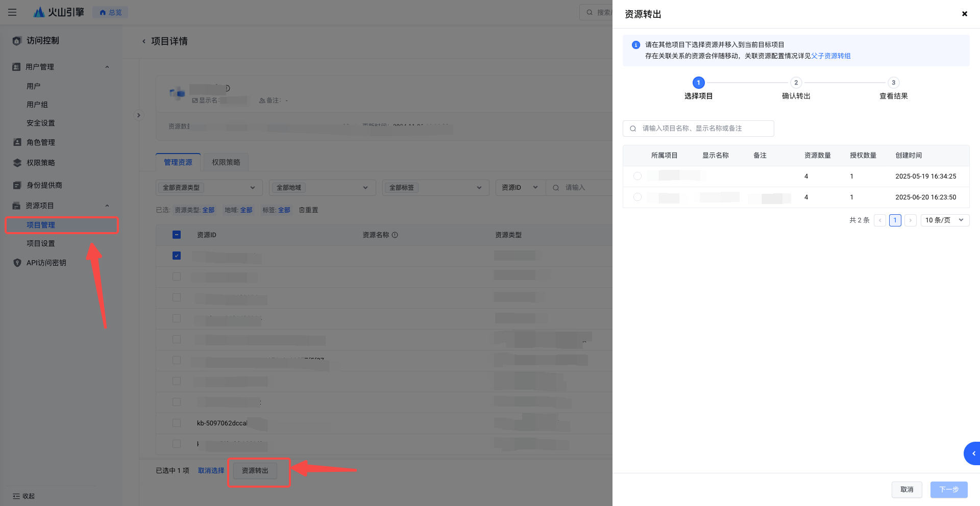Click the 火山引擎 logo

(x=58, y=12)
